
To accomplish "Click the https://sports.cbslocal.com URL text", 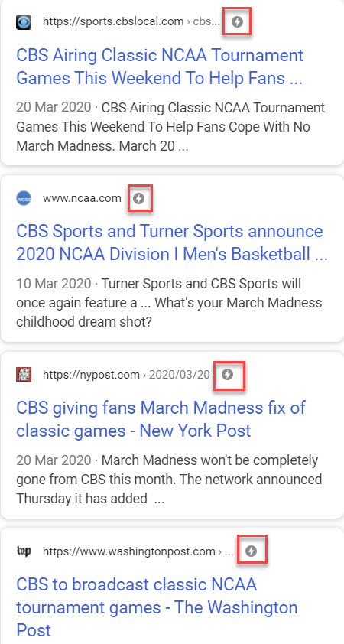I will click(113, 21).
